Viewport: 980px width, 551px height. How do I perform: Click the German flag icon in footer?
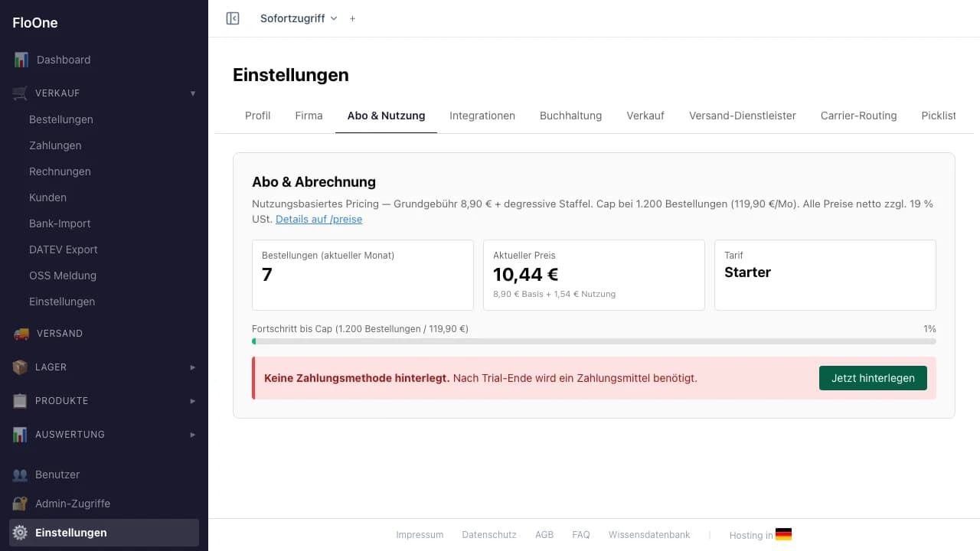[783, 535]
